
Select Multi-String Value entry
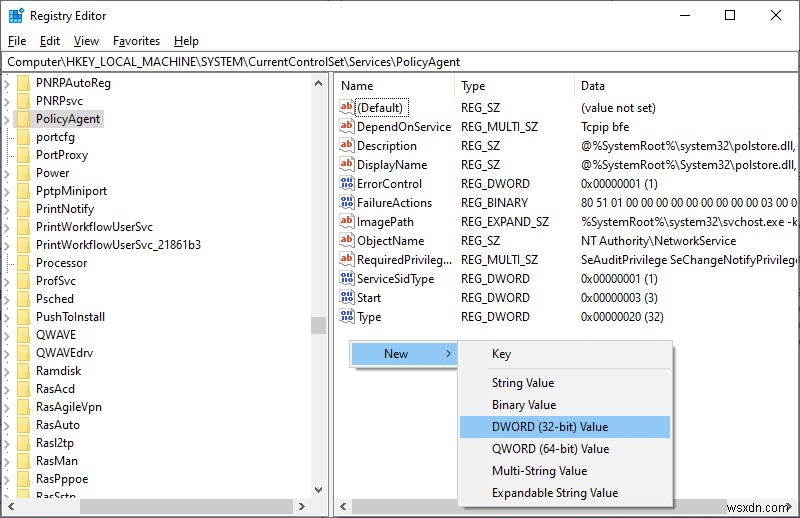(565, 471)
